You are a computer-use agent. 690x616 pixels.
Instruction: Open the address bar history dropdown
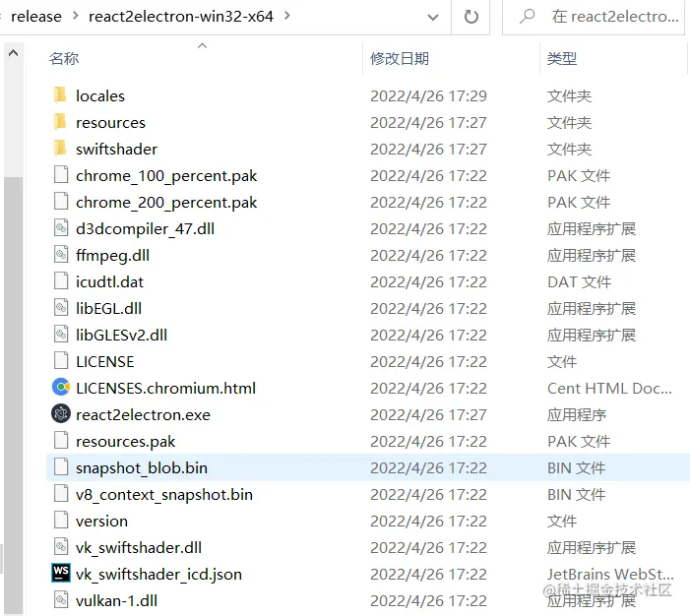[x=433, y=17]
